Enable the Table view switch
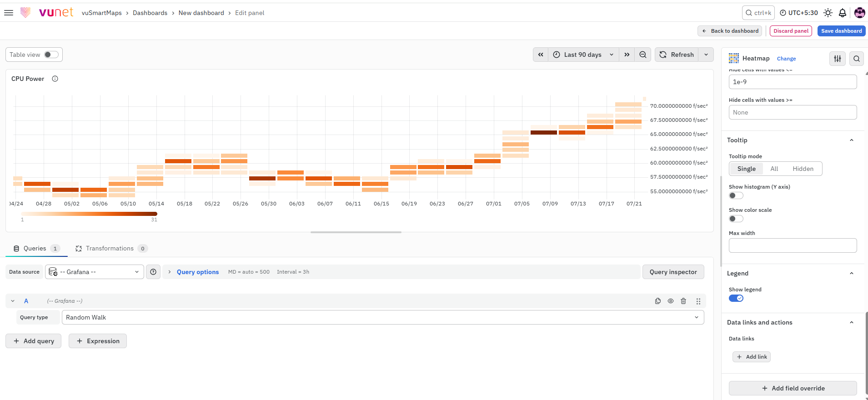Viewport: 868px width, 400px height. tap(51, 55)
